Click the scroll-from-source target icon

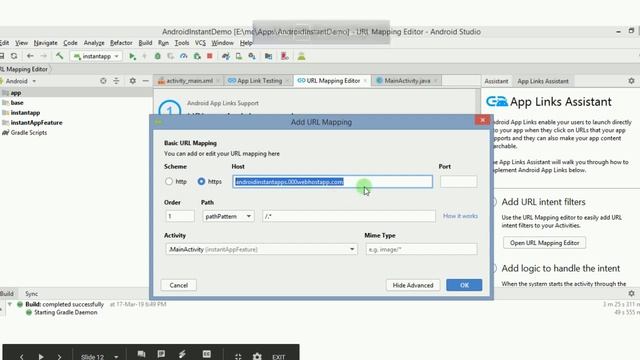click(x=103, y=81)
